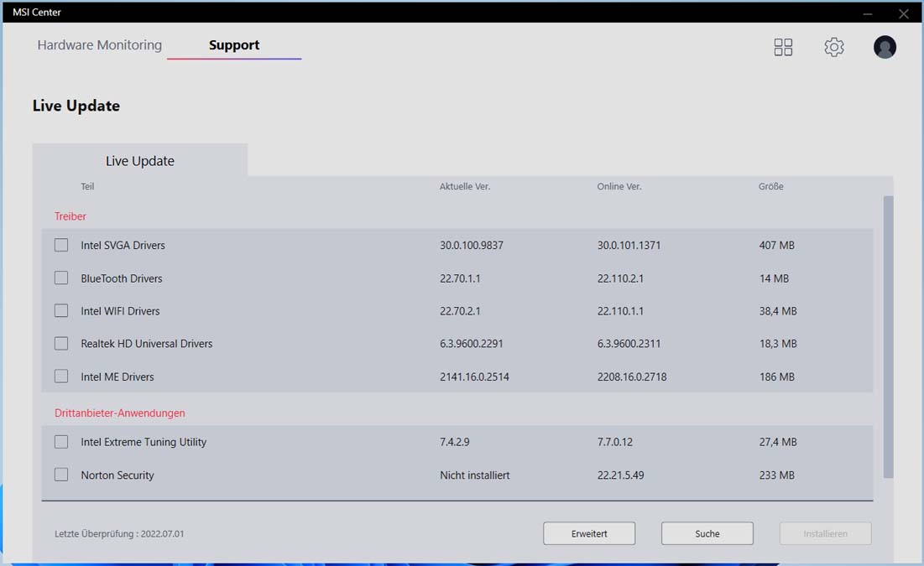This screenshot has height=566, width=924.
Task: Enable Realtek HD Universal Drivers checkbox
Action: 61,343
